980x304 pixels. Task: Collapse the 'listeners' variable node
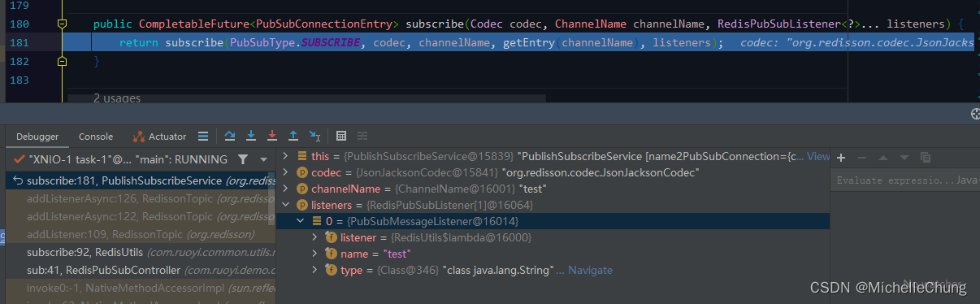(x=286, y=205)
